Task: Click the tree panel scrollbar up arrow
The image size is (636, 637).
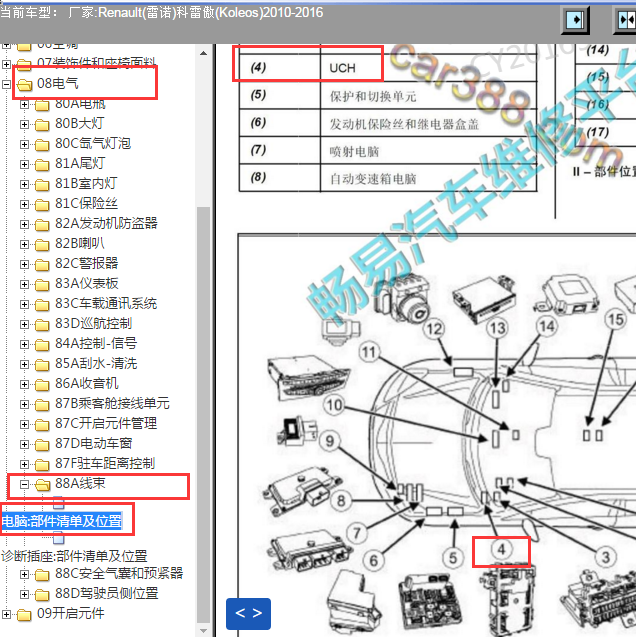Action: tap(203, 53)
